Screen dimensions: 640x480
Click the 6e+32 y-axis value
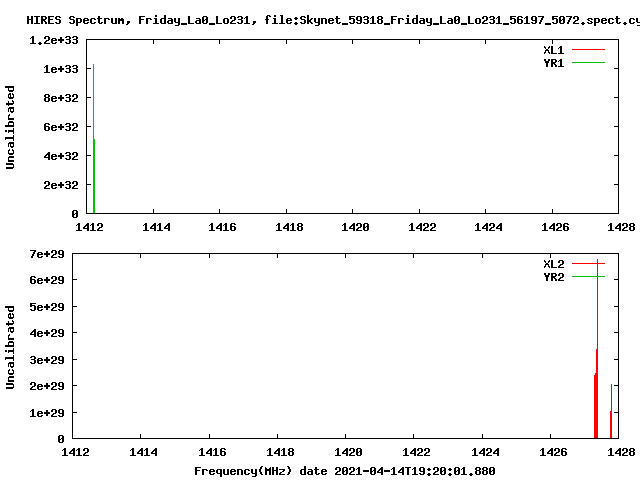61,127
